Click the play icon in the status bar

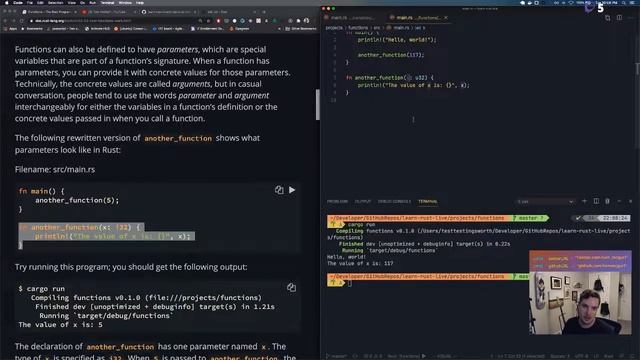tap(424, 356)
